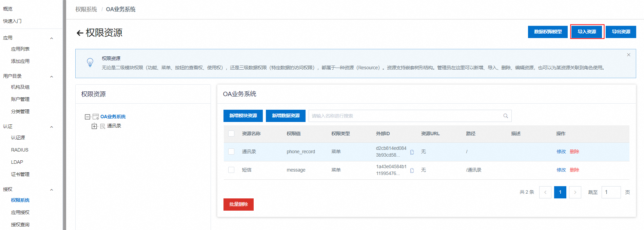Copy external ID of 短信 row
644x230 pixels.
click(412, 171)
